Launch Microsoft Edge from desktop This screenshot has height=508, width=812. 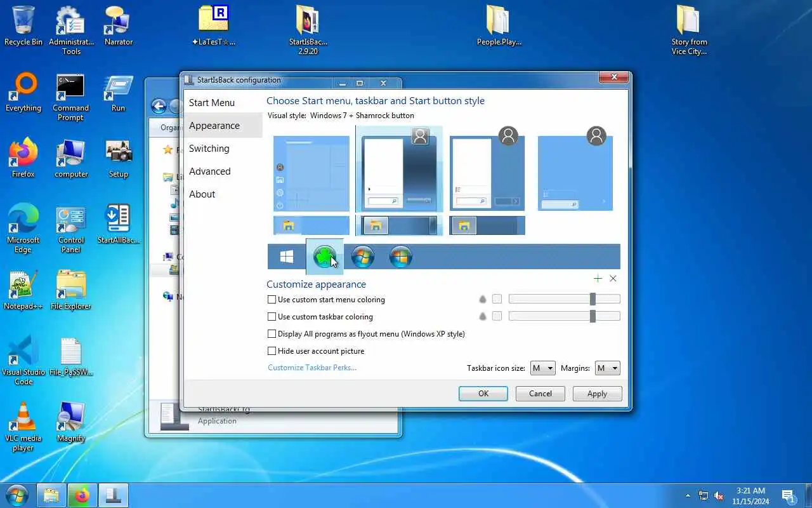(x=23, y=229)
